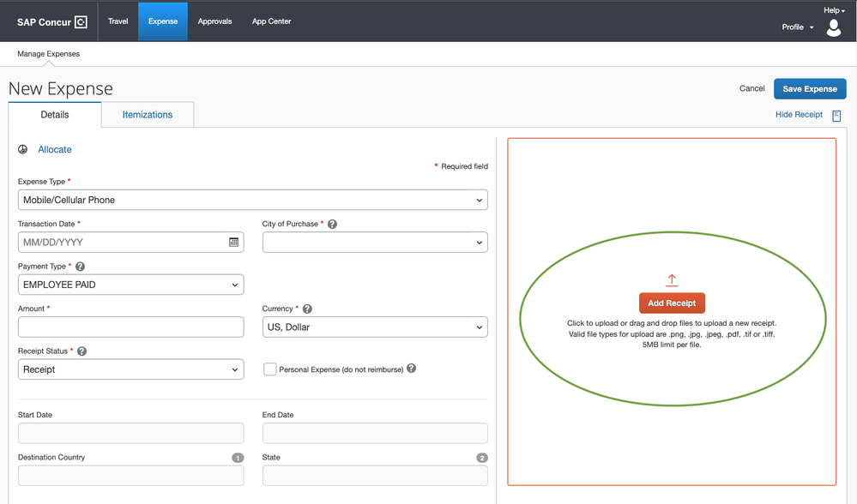
Task: Expand the Help menu
Action: pyautogui.click(x=834, y=10)
